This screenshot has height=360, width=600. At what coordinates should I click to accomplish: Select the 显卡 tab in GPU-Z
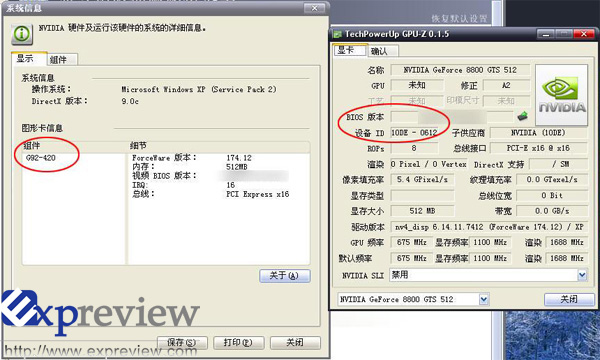pyautogui.click(x=350, y=50)
